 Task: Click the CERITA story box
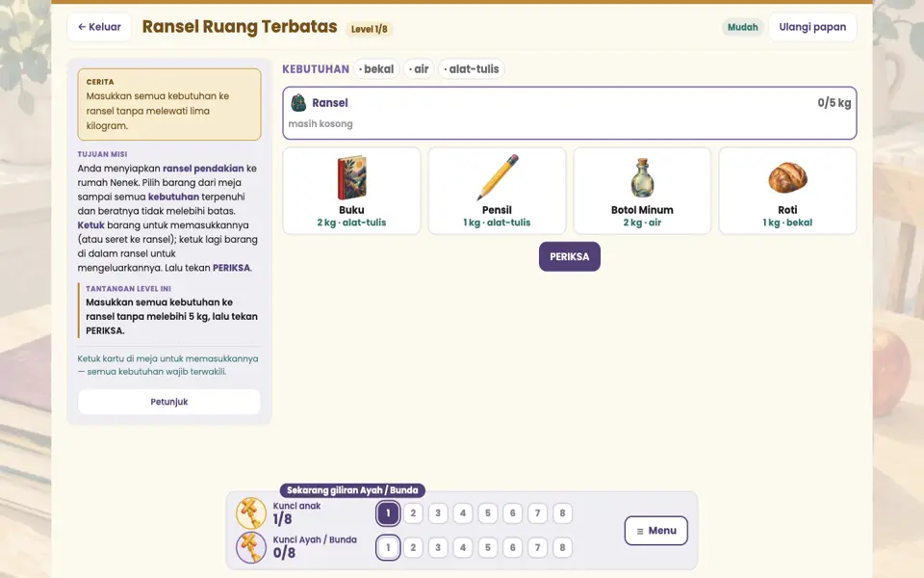pos(169,104)
